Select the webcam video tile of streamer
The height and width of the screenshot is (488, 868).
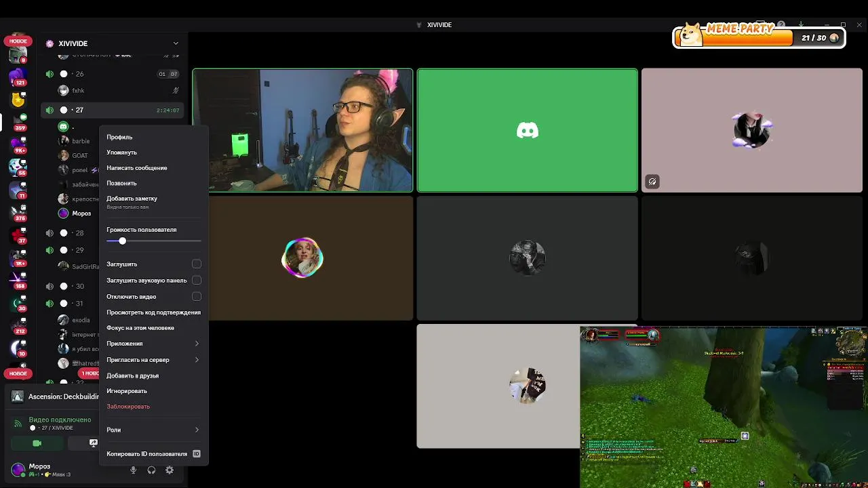pos(302,130)
